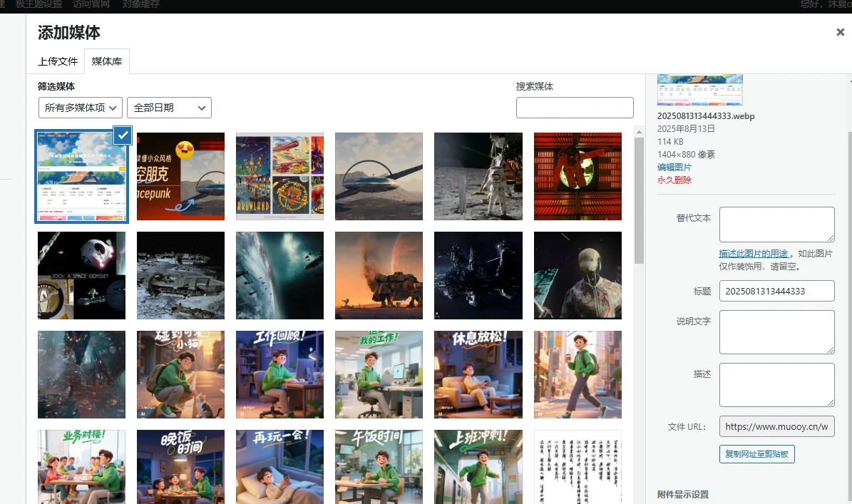Image resolution: width=852 pixels, height=504 pixels.
Task: Click the 2025年8月13日 upload date text
Action: pyautogui.click(x=686, y=129)
